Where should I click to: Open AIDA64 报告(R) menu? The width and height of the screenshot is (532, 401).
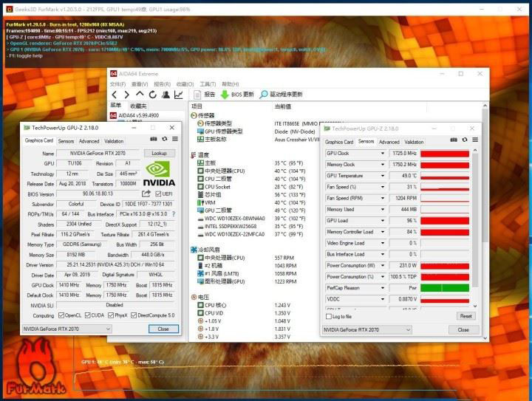[162, 84]
